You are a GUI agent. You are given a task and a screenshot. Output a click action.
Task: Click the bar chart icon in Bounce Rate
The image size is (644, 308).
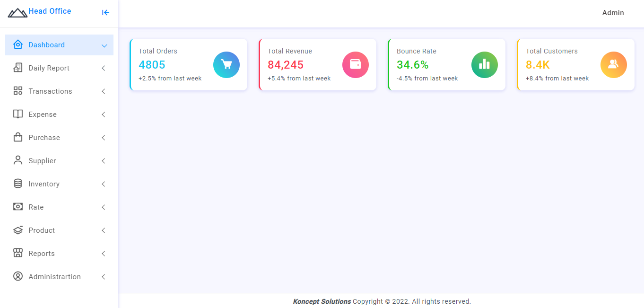tap(485, 65)
